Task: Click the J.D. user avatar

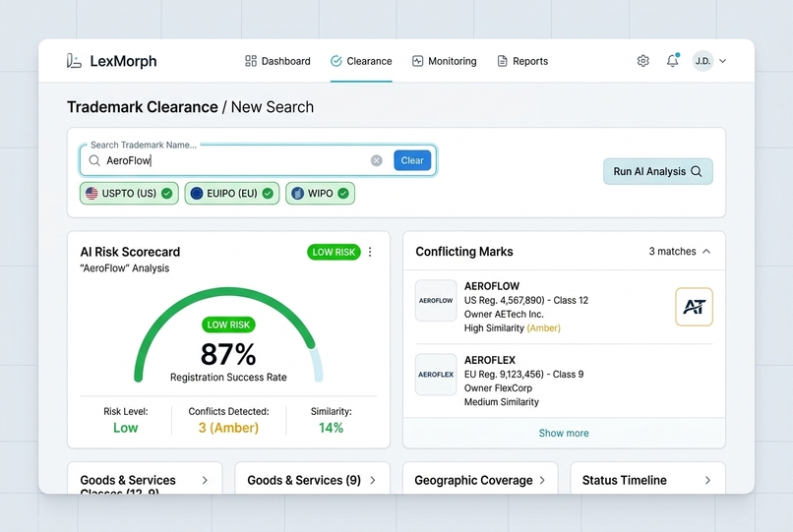Action: 702,61
